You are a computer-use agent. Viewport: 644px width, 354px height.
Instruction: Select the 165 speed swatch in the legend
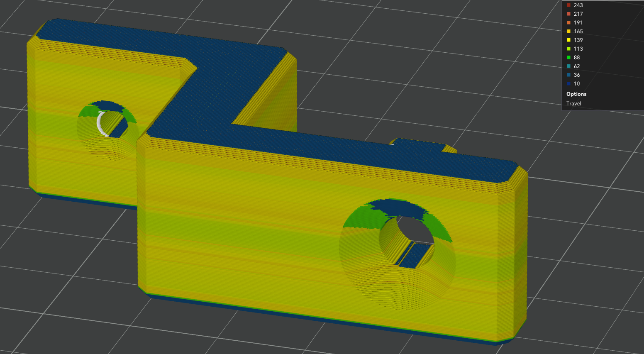coord(568,31)
